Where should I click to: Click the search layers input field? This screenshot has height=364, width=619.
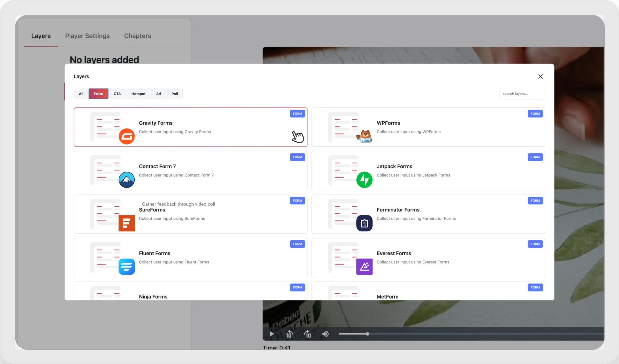click(x=522, y=94)
